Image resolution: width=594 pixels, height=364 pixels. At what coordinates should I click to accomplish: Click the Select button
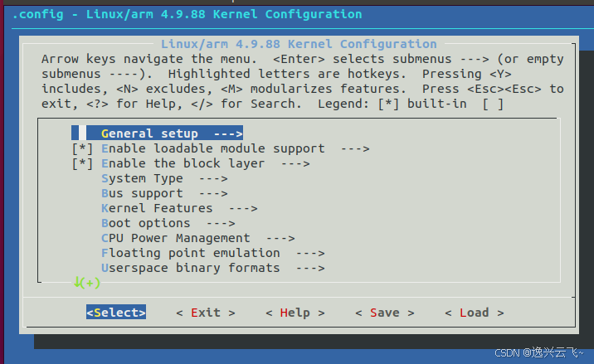coord(116,313)
